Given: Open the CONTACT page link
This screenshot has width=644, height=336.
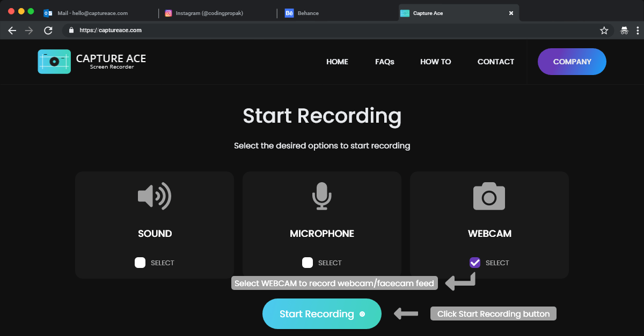Looking at the screenshot, I should click(x=496, y=62).
